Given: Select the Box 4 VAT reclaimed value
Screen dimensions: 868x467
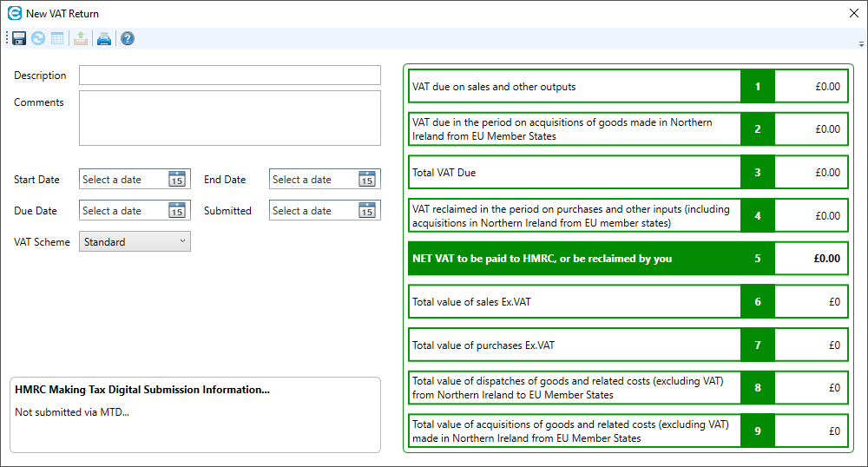Looking at the screenshot, I should [811, 216].
